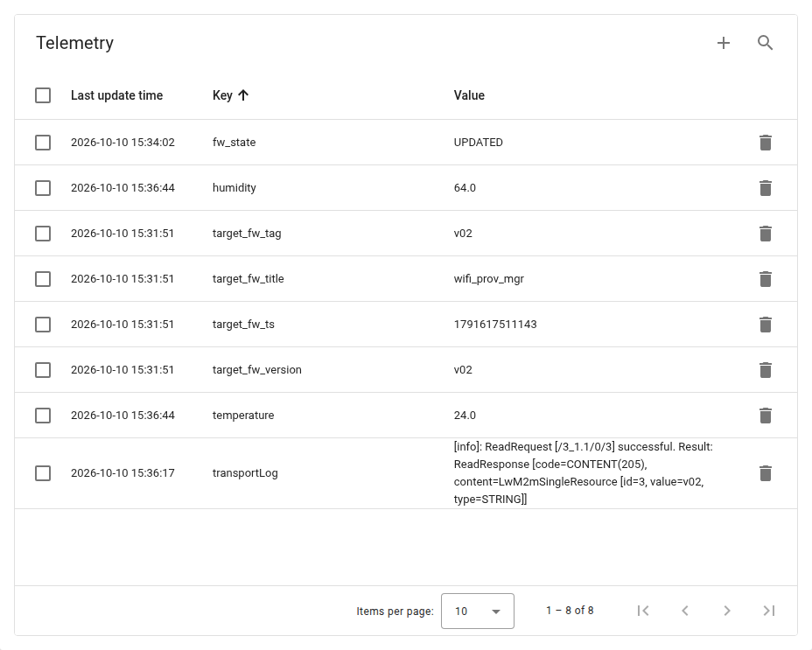
Task: Delete the transportLog telemetry entry
Action: point(766,473)
